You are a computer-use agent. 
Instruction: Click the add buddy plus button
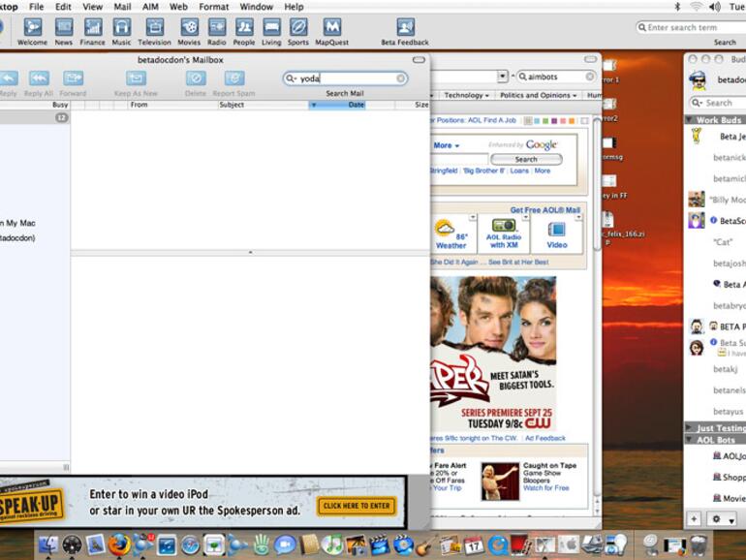point(694,518)
